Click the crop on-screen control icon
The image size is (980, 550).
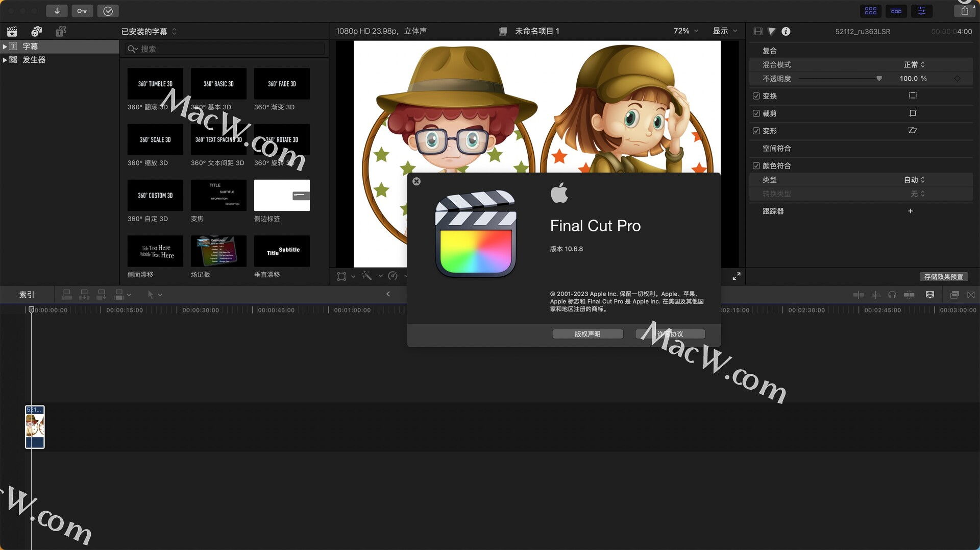(x=913, y=113)
